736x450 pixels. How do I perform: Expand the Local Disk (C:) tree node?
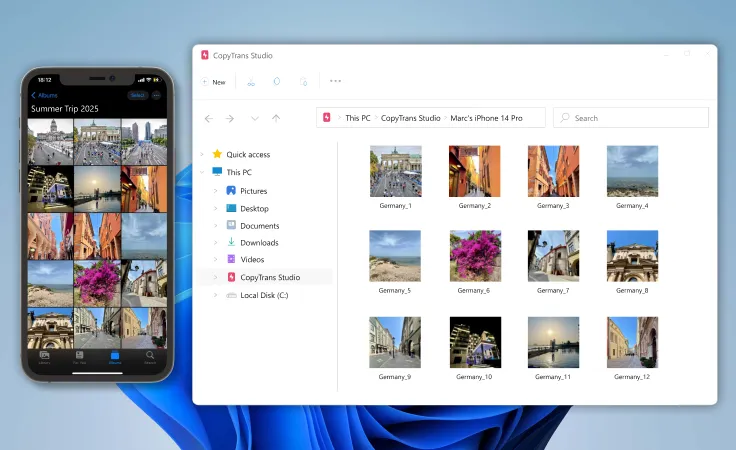215,295
